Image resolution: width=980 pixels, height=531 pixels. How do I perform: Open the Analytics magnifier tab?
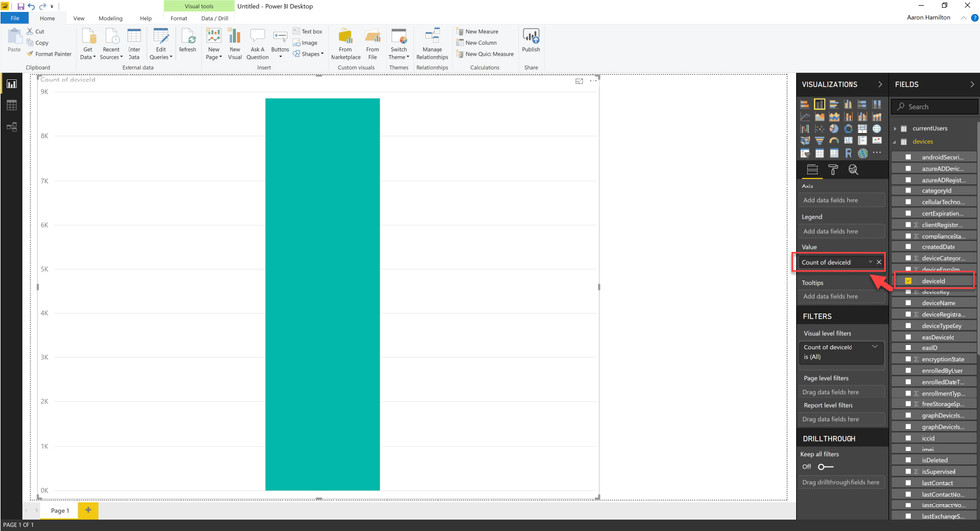(853, 170)
